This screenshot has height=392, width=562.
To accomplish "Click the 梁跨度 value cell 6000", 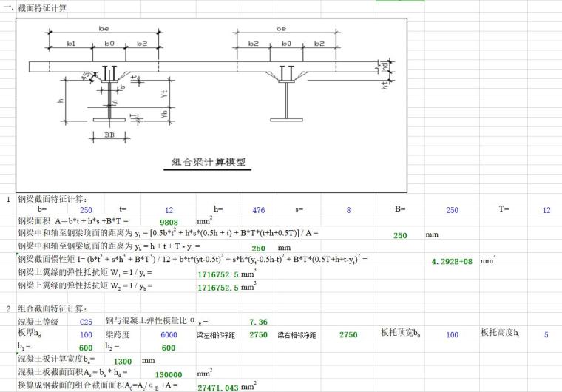I will 169,335.
